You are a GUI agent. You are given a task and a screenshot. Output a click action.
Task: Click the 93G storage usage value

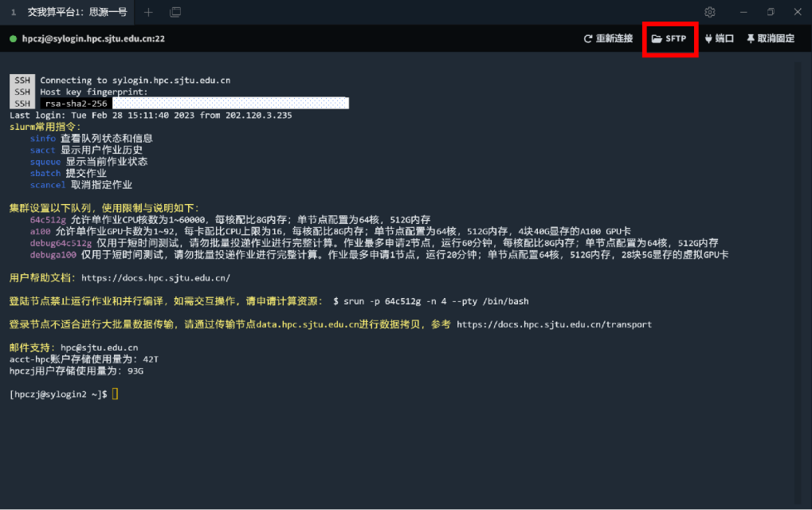135,371
